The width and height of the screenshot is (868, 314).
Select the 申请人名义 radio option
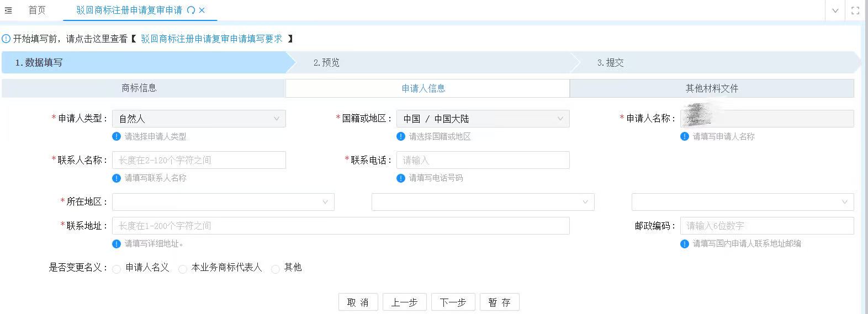pyautogui.click(x=117, y=269)
